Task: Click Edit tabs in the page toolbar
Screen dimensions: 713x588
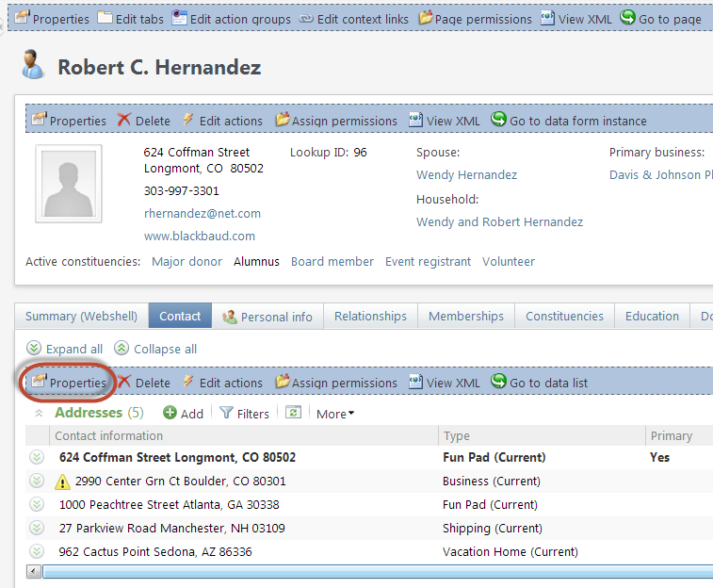Action: tap(131, 19)
